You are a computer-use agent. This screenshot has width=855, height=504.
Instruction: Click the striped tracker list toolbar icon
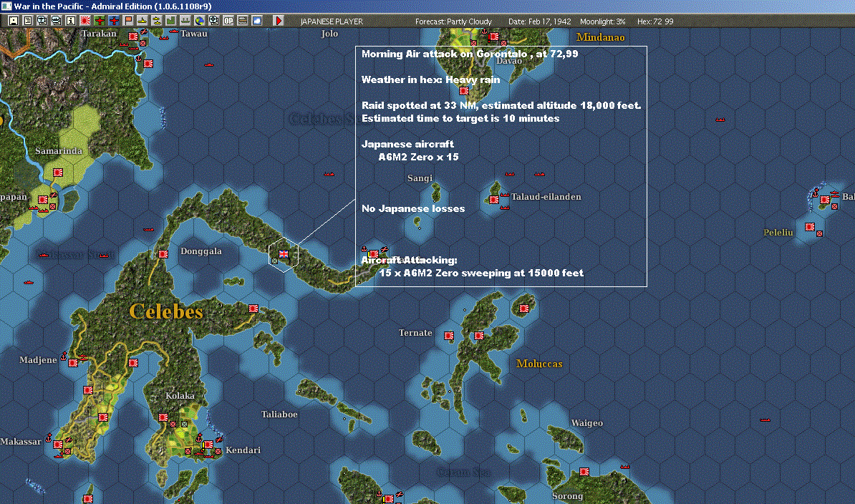(x=243, y=21)
